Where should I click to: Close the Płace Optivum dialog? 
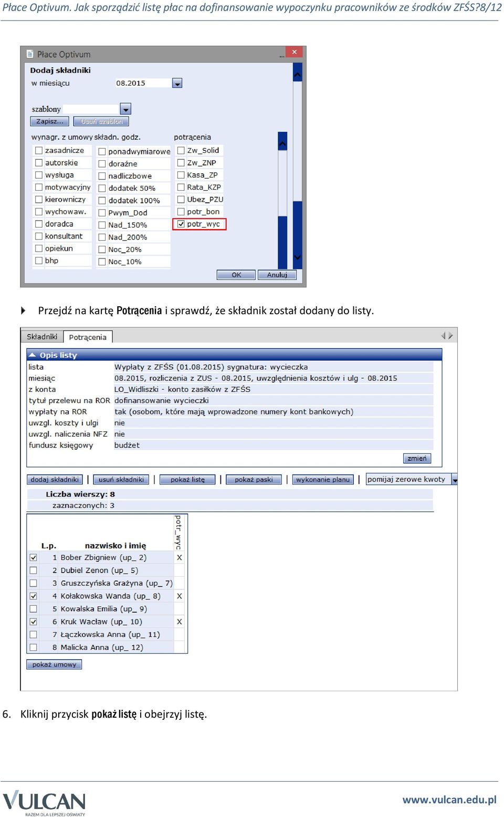[295, 52]
